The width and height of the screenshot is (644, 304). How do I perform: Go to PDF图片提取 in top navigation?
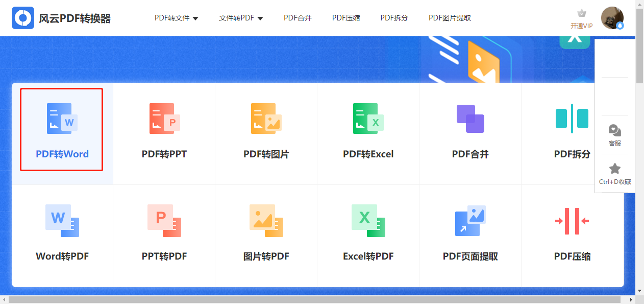pyautogui.click(x=450, y=18)
